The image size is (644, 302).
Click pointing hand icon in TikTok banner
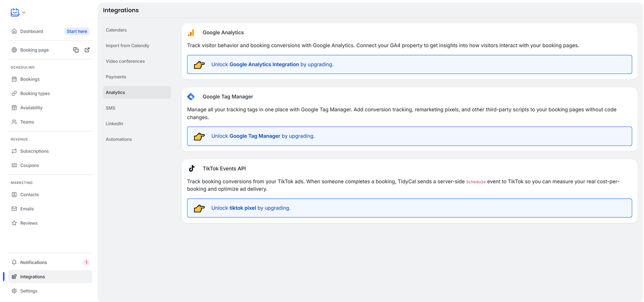coord(199,208)
